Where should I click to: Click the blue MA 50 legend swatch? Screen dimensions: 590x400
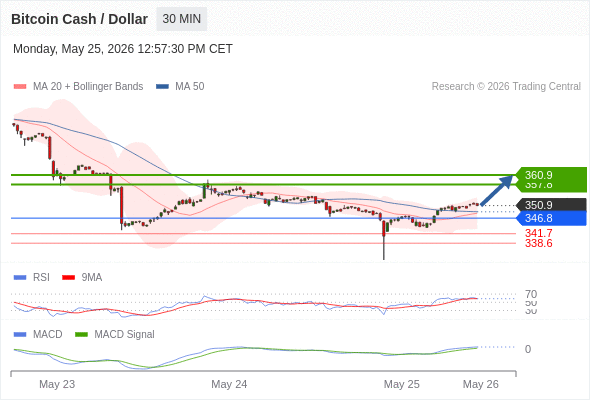[162, 87]
